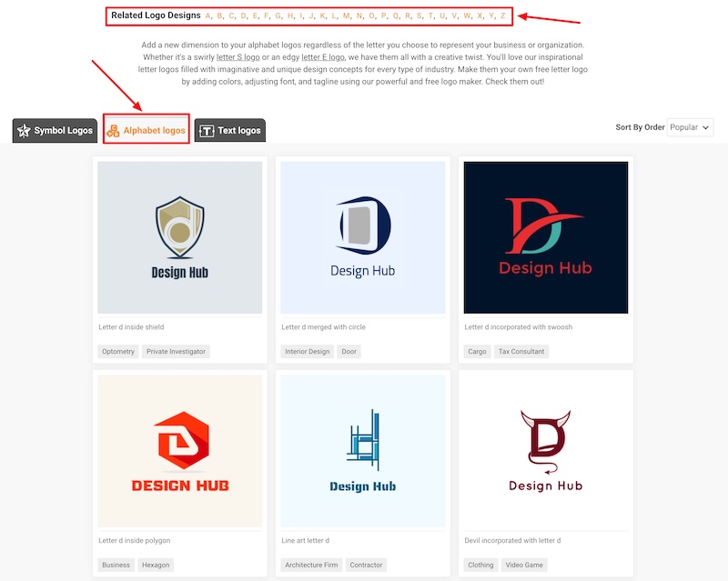
Task: Click the Door tag
Action: coord(349,351)
